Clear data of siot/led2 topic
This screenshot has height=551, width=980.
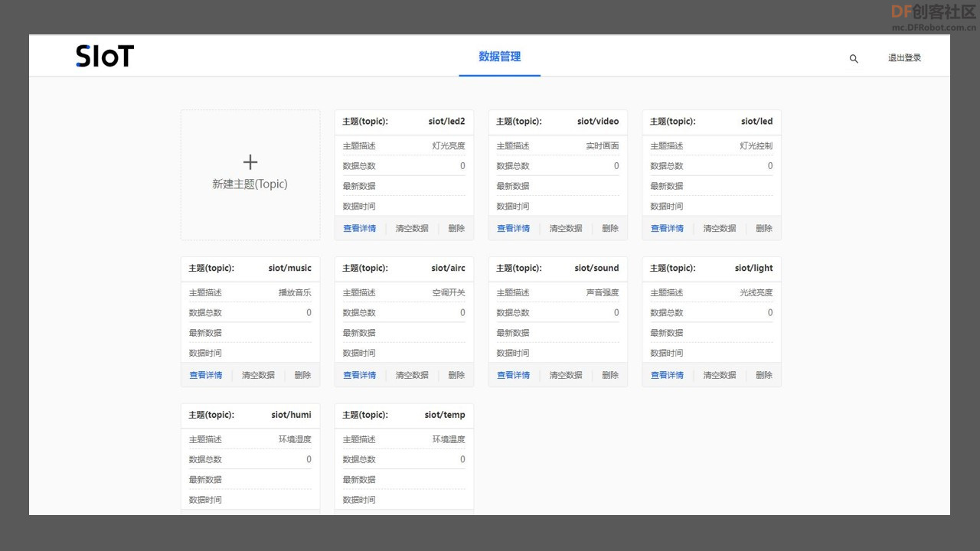click(412, 228)
